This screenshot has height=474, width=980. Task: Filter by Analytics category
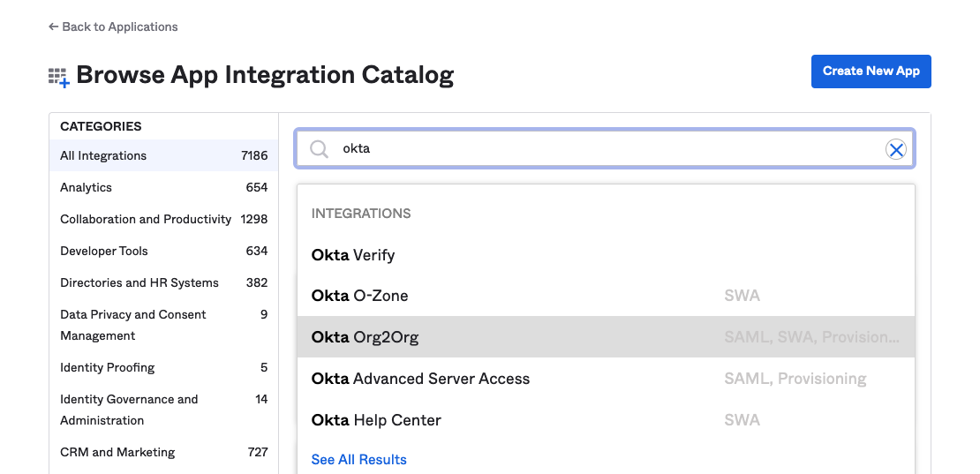pos(87,187)
